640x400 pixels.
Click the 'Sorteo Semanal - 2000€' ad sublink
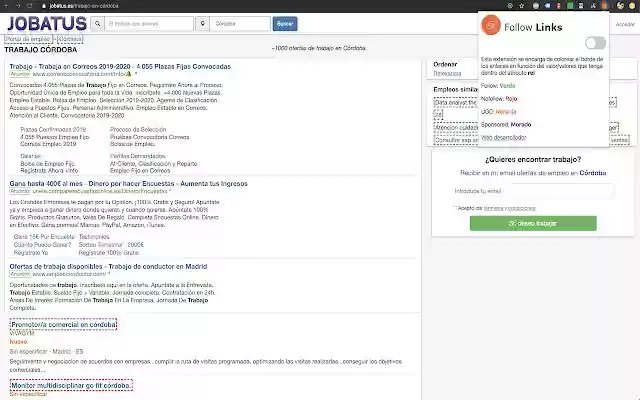click(111, 245)
